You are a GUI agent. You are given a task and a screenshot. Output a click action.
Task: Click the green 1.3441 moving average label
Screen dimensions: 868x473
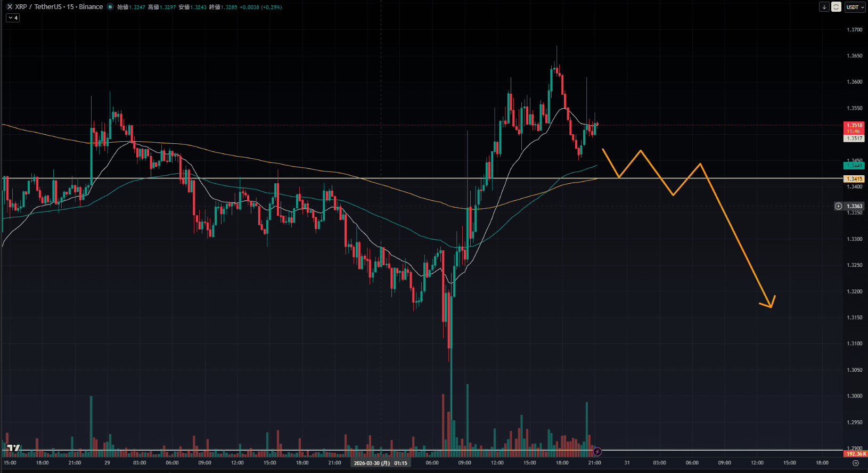point(854,166)
